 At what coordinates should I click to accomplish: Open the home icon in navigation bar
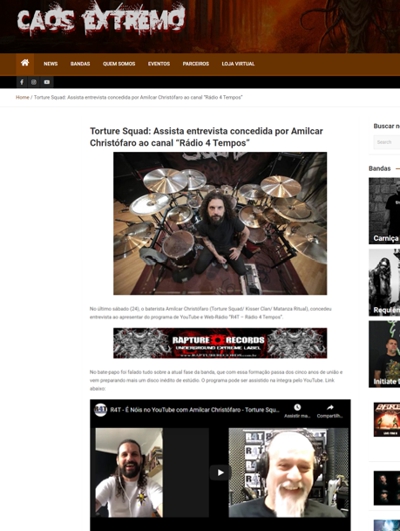click(x=25, y=64)
